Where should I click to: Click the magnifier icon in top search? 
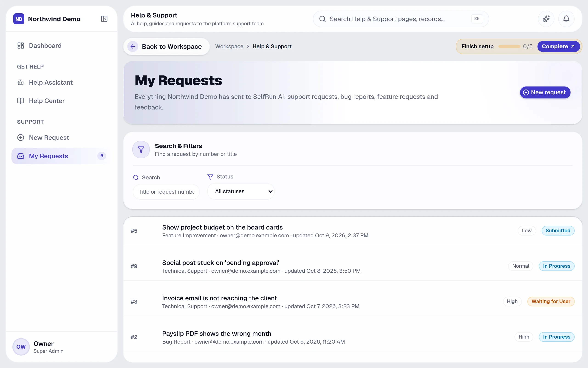(322, 19)
